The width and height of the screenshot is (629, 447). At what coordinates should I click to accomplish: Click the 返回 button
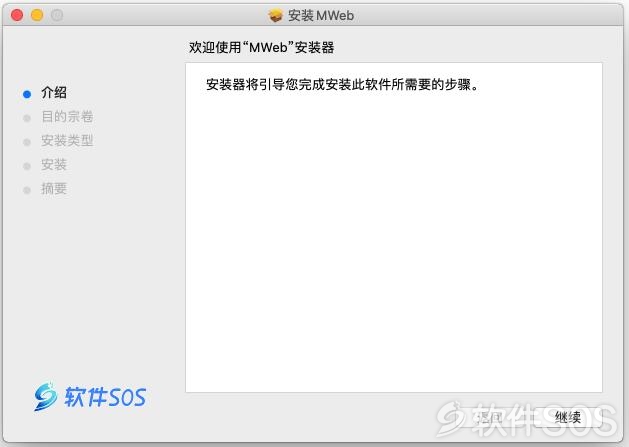point(489,418)
